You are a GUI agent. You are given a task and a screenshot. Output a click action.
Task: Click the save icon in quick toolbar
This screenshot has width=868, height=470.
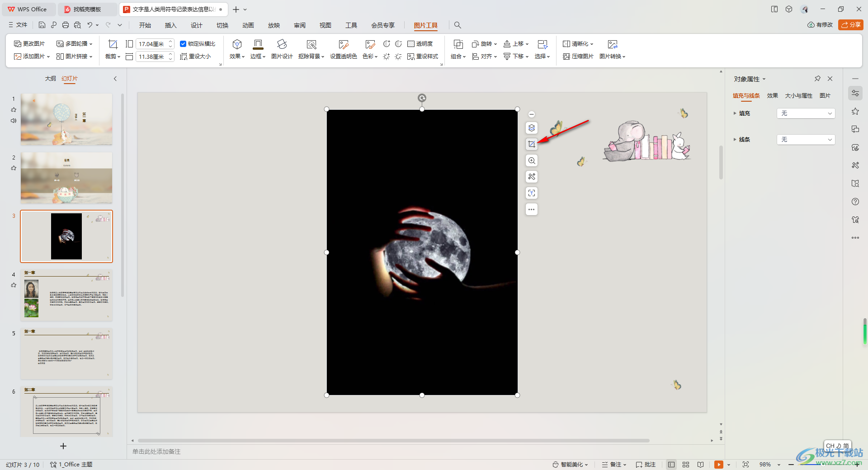pyautogui.click(x=42, y=25)
